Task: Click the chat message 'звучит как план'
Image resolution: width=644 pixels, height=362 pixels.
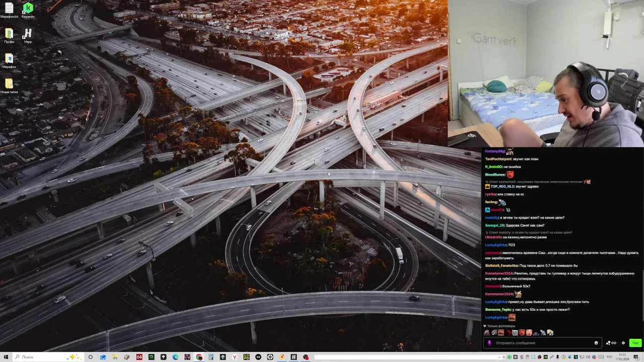Action: (526, 159)
